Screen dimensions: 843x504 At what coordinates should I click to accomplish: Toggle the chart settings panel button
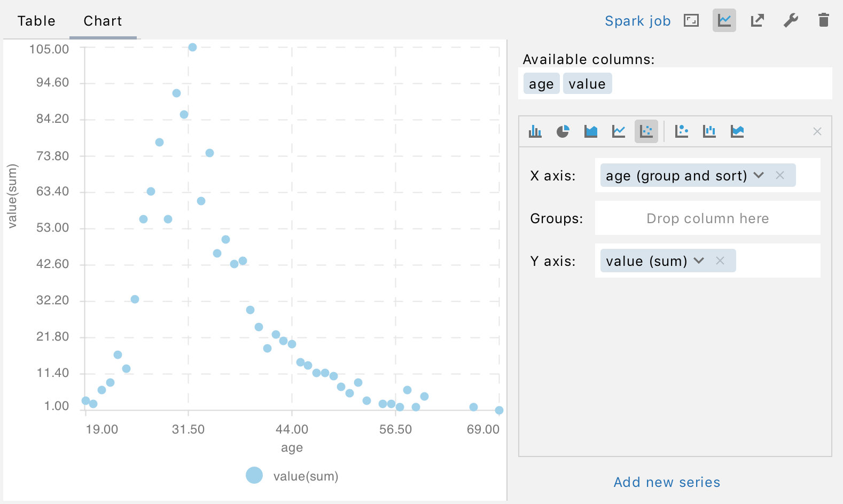pos(724,21)
